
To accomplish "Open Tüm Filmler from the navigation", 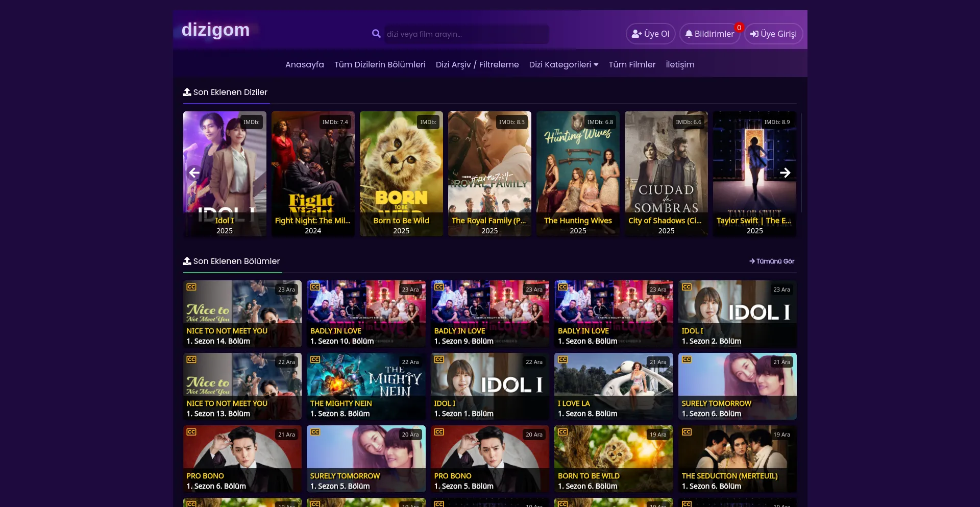I will point(632,65).
